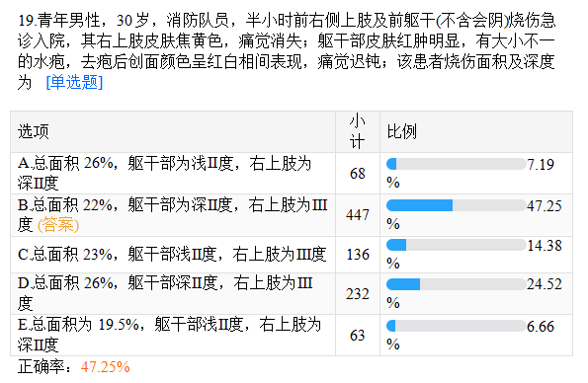
Task: Click the question 19 stem text
Action: [287, 51]
